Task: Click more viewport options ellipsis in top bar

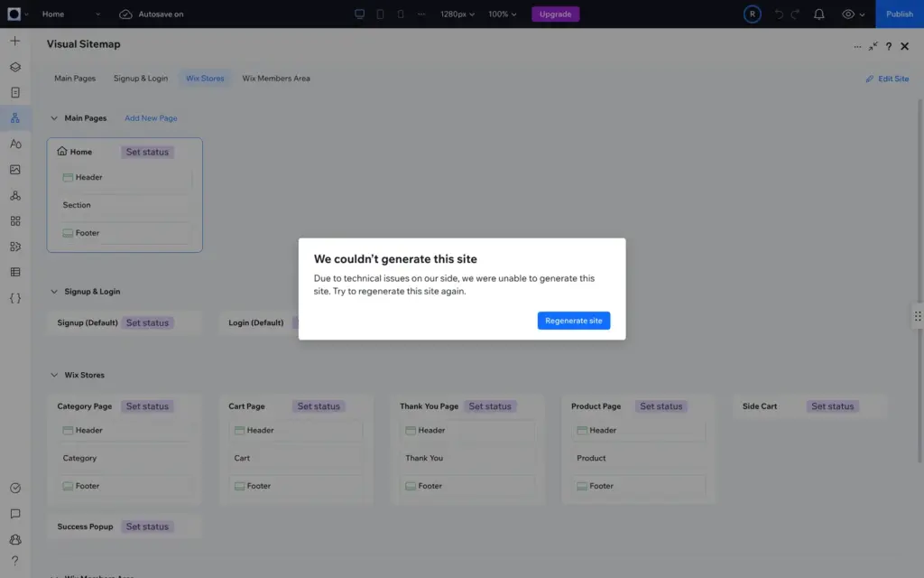Action: (x=421, y=14)
